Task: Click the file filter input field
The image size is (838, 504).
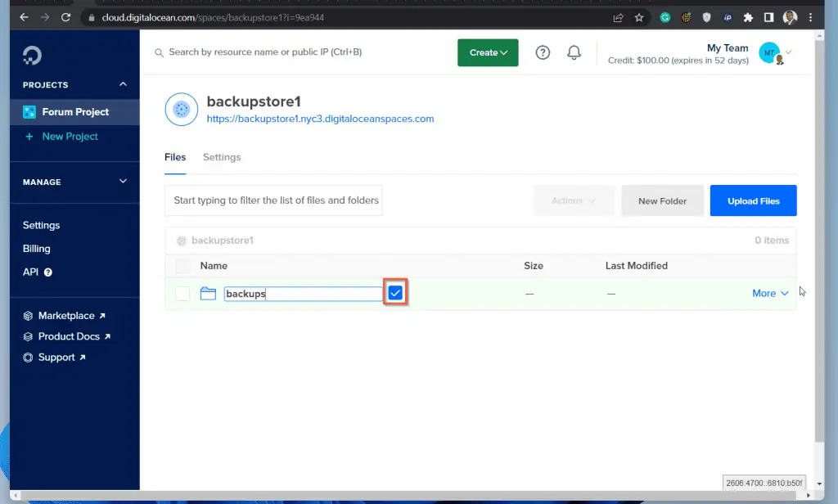Action: click(273, 200)
